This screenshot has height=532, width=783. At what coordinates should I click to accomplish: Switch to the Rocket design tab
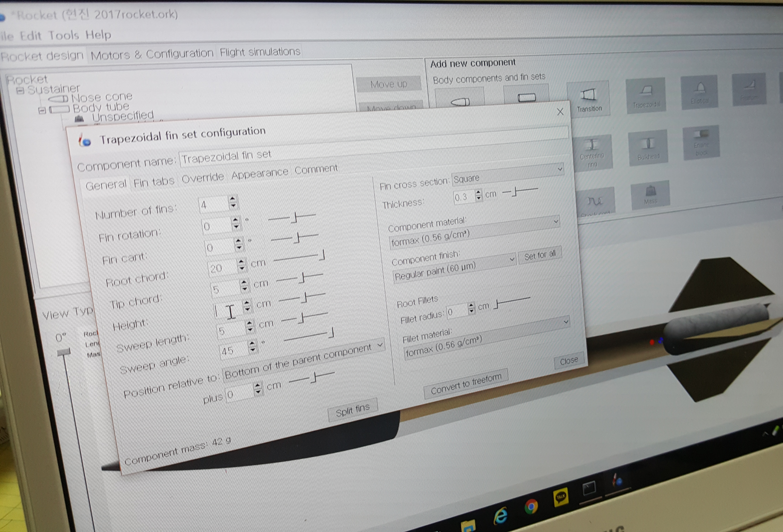[42, 56]
